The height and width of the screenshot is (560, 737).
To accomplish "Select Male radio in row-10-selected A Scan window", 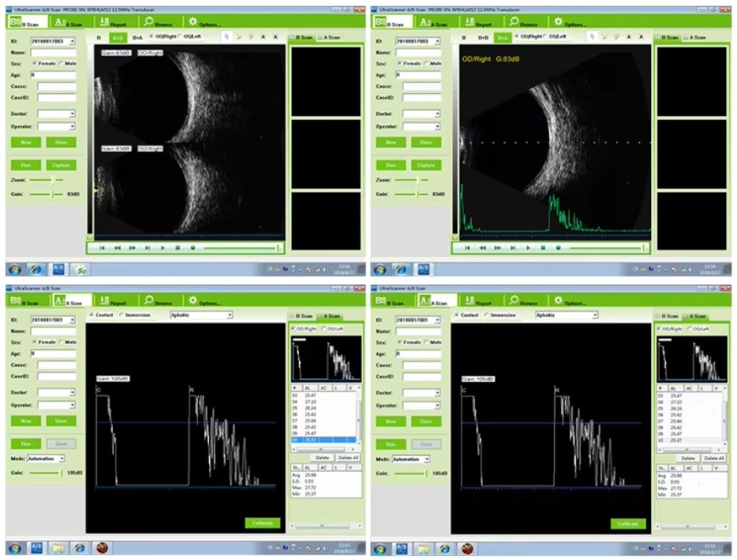I will pyautogui.click(x=62, y=342).
